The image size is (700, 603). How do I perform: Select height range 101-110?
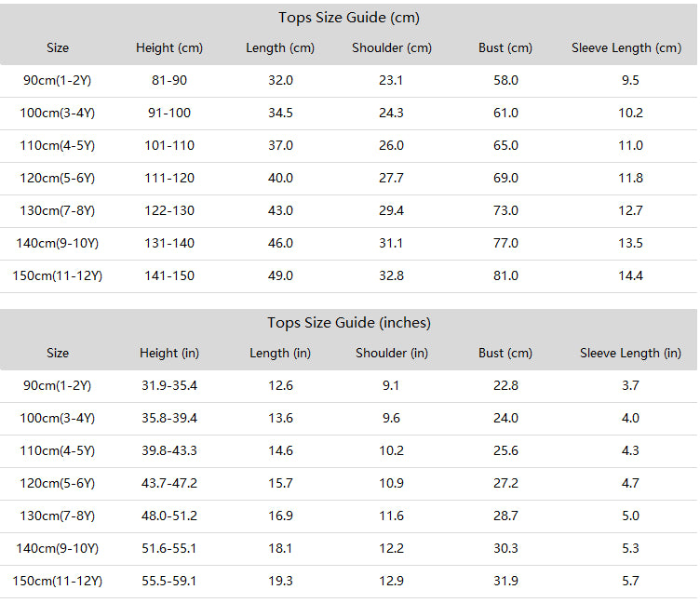(169, 145)
